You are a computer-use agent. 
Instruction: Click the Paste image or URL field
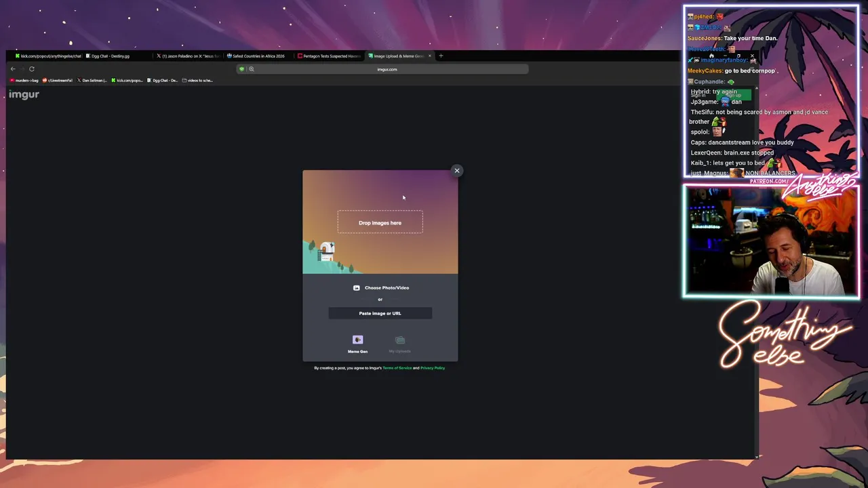coord(380,313)
